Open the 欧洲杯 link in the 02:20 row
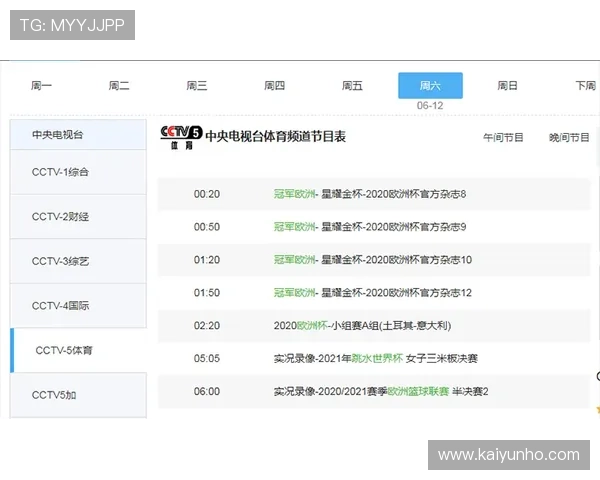Screen dimensions: 600x480 click(312, 326)
